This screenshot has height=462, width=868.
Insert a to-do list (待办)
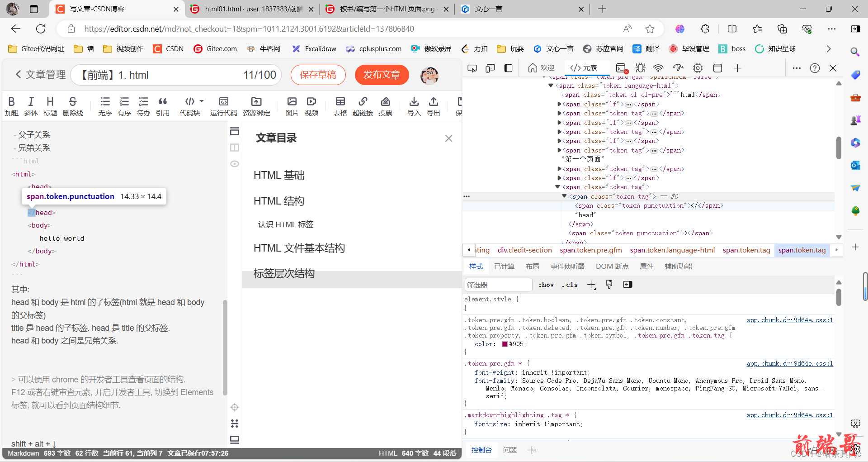coord(143,106)
